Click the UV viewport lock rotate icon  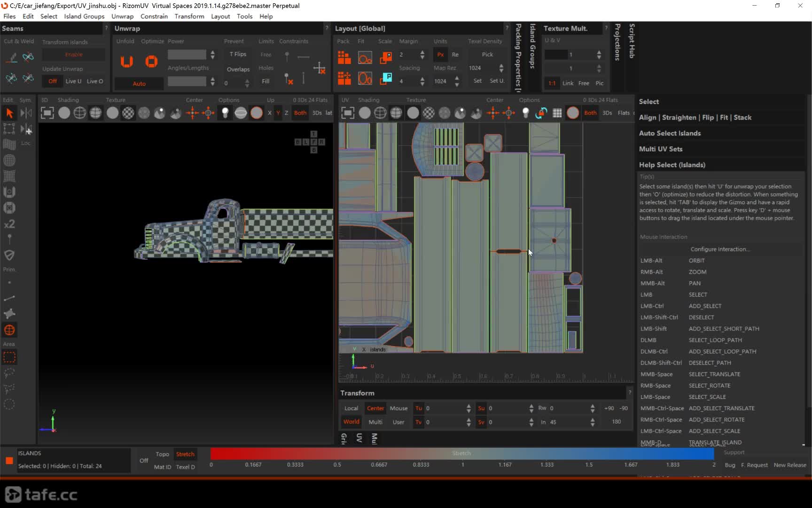[x=541, y=113]
